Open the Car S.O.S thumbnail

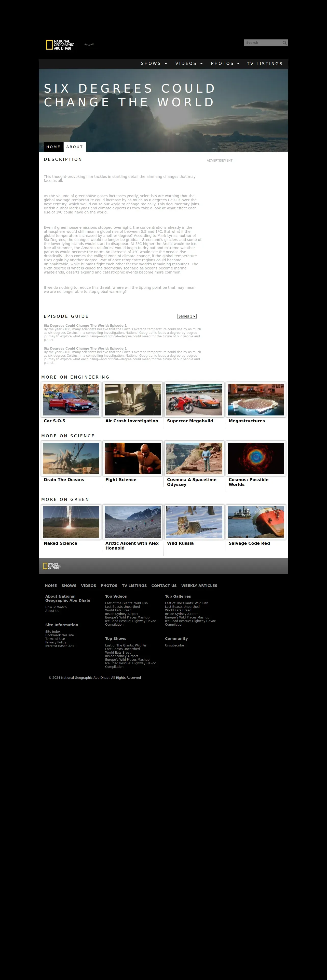[x=71, y=399]
